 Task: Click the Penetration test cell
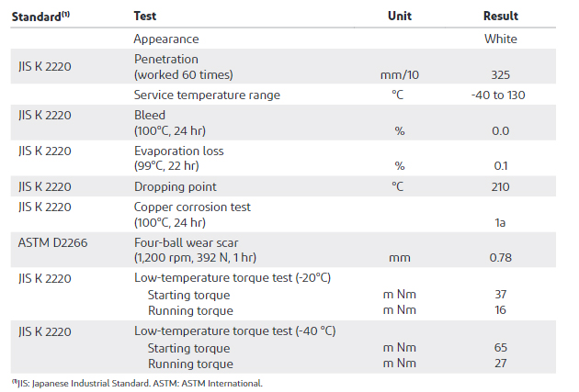point(184,67)
